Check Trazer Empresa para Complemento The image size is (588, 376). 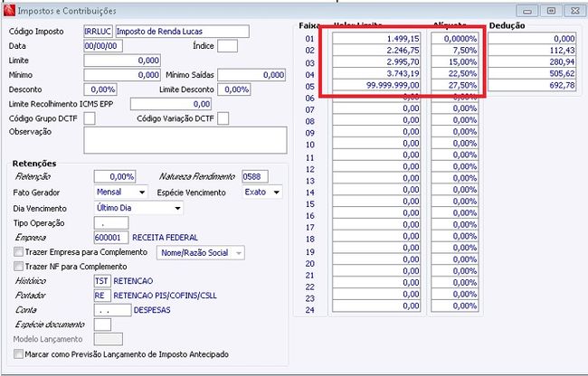pos(18,251)
